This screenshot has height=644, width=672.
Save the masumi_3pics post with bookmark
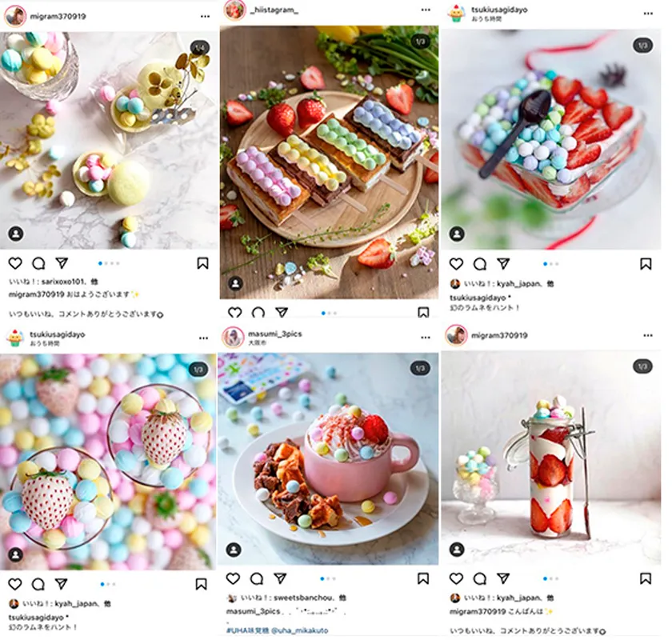(x=423, y=579)
